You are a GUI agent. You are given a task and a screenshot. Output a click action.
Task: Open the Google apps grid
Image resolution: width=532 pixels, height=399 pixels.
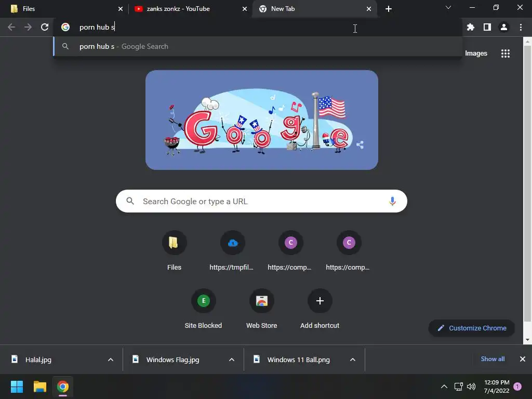[506, 54]
